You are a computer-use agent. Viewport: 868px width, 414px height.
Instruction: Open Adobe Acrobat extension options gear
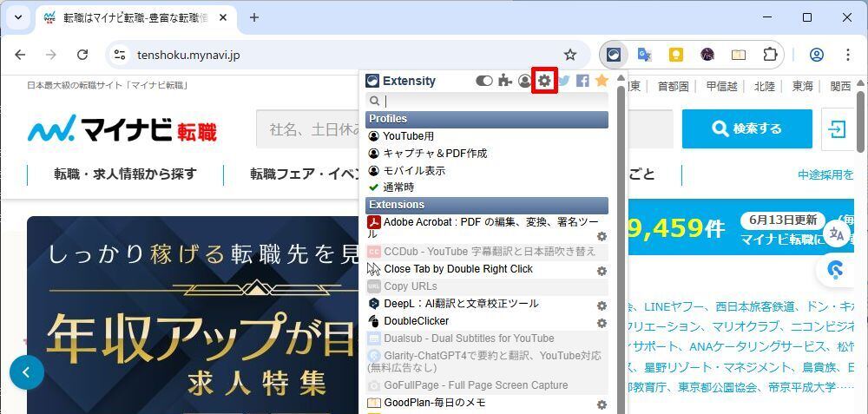click(x=602, y=236)
